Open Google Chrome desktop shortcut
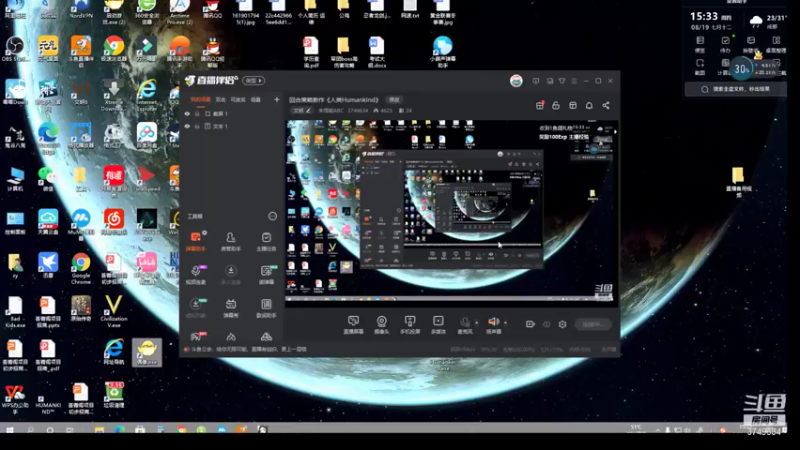800x450 pixels. click(81, 268)
